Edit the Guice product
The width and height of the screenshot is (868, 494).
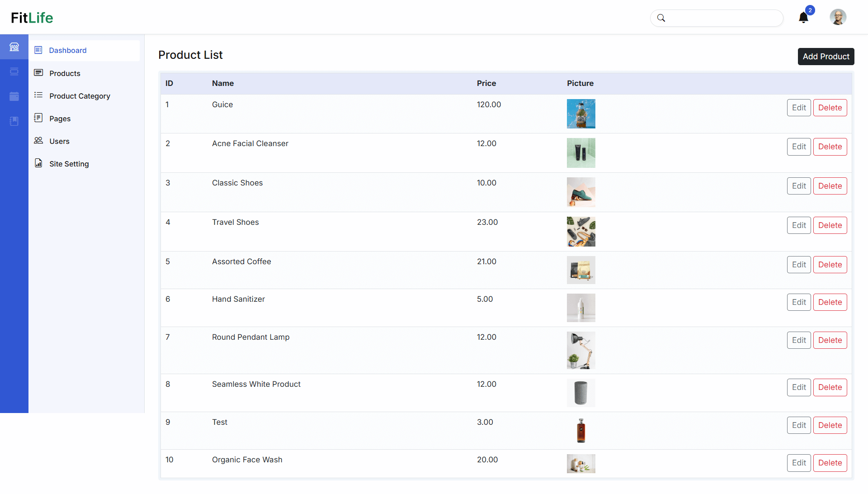click(798, 108)
